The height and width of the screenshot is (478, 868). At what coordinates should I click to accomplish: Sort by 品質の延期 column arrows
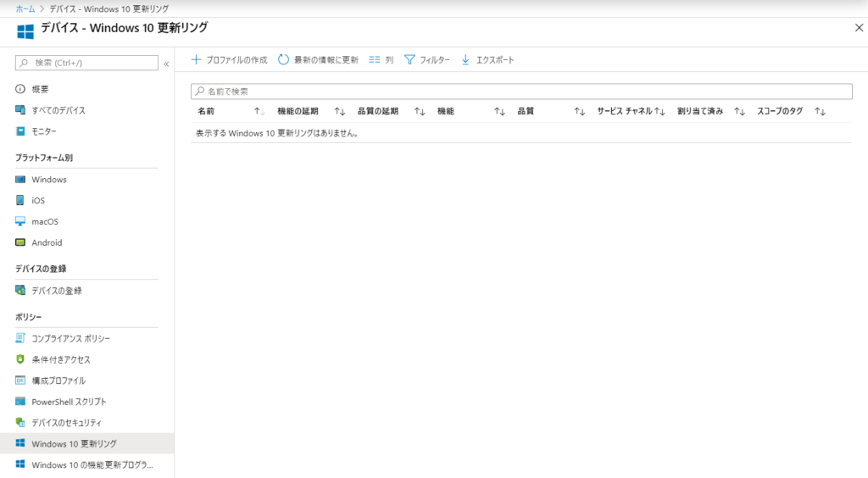(420, 111)
